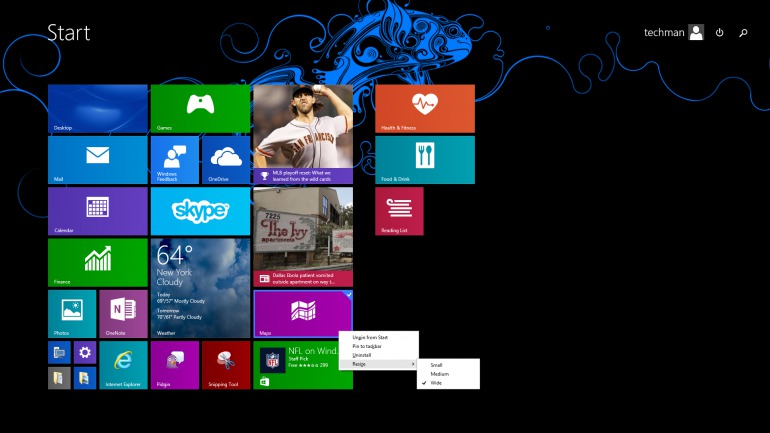Choose Unpin from Start in context menu

[379, 337]
